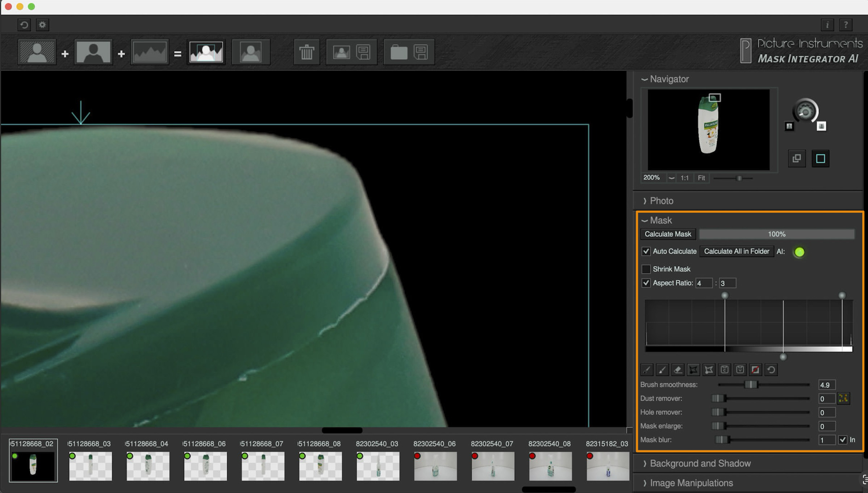Screen dimensions: 868x493
Task: Expand the Image Manipulations panel
Action: coord(690,483)
